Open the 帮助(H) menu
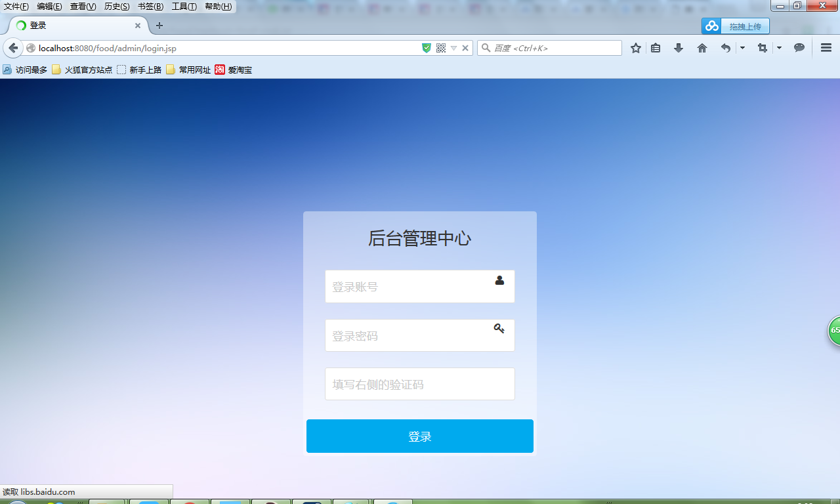The height and width of the screenshot is (504, 840). pos(218,7)
